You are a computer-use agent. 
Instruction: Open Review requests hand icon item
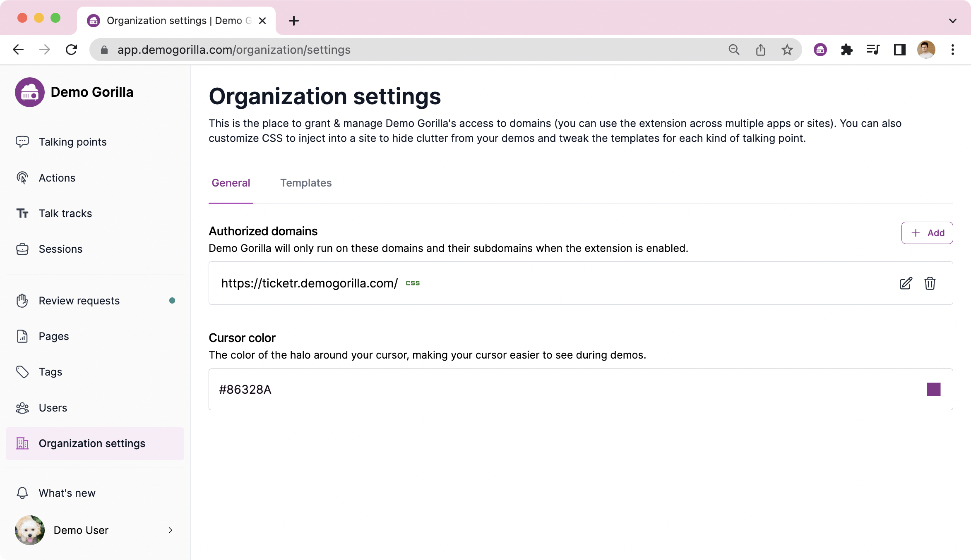(x=79, y=301)
